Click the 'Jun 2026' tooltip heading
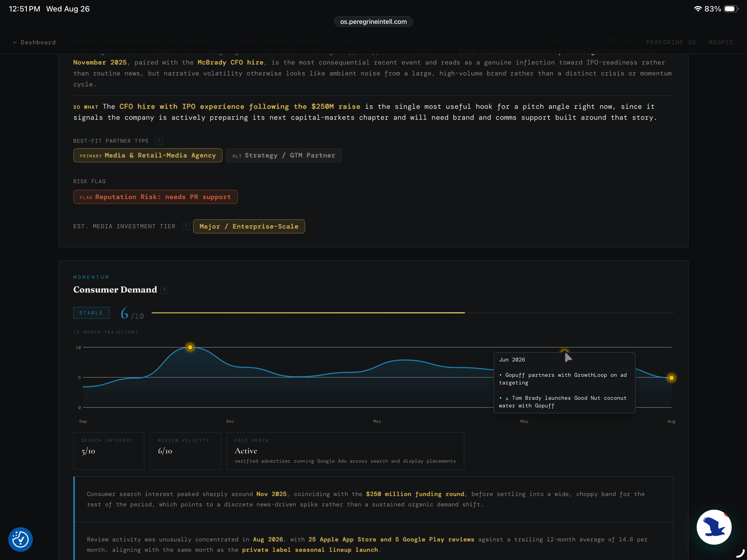This screenshot has width=747, height=560. coord(512,360)
